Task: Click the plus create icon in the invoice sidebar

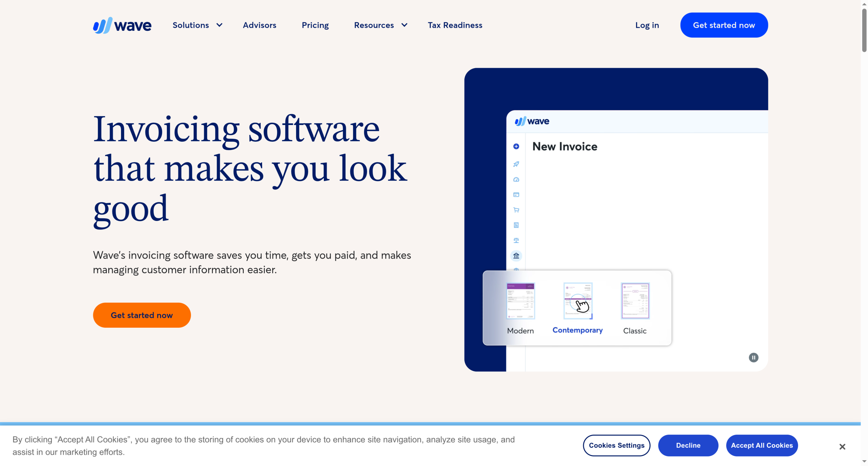Action: point(516,146)
